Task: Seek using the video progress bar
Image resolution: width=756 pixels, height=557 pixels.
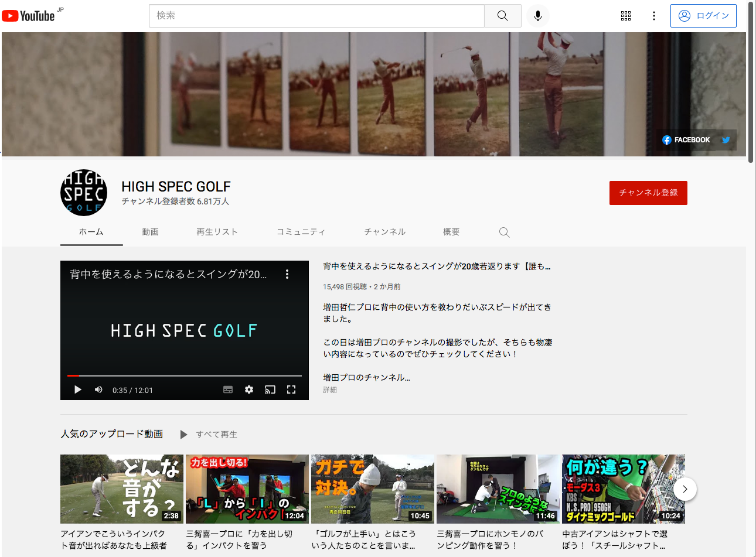Action: [x=185, y=375]
